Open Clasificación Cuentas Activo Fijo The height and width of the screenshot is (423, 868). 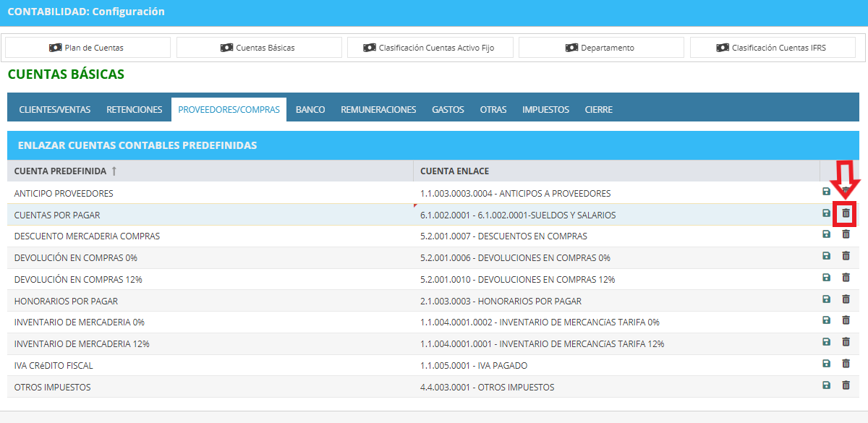point(430,48)
